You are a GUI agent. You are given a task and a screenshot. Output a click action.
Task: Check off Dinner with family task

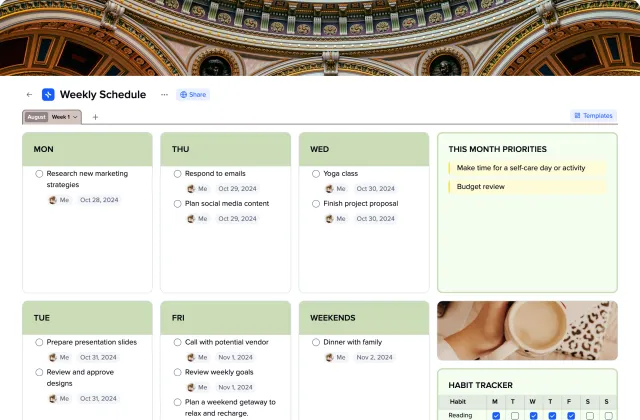(x=316, y=342)
